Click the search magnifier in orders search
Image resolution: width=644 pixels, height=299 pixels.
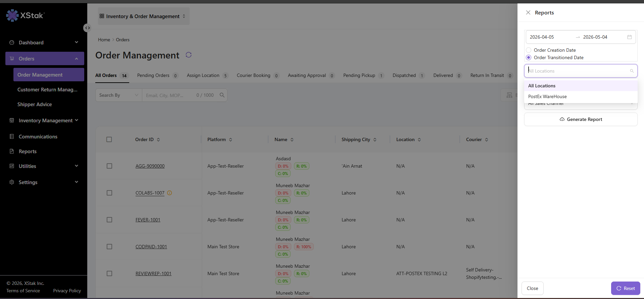tap(222, 95)
